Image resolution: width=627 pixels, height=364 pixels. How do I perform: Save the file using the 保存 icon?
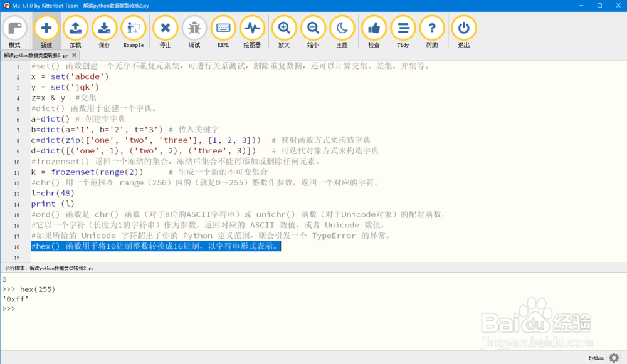pyautogui.click(x=104, y=28)
